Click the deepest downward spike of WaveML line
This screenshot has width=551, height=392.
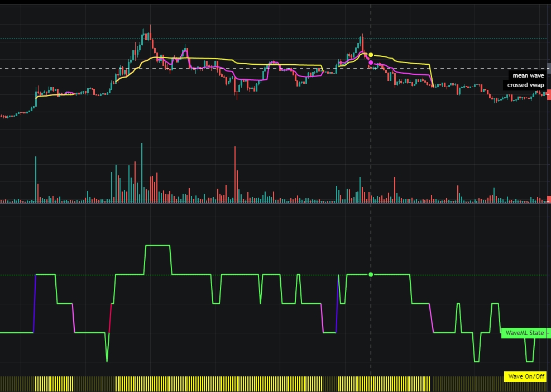click(107, 357)
